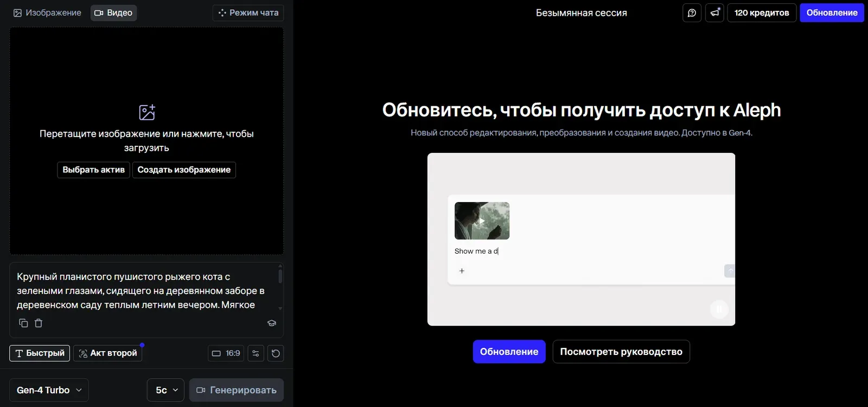Open the Gen-4 Turbo model dropdown
This screenshot has width=868, height=407.
point(49,390)
